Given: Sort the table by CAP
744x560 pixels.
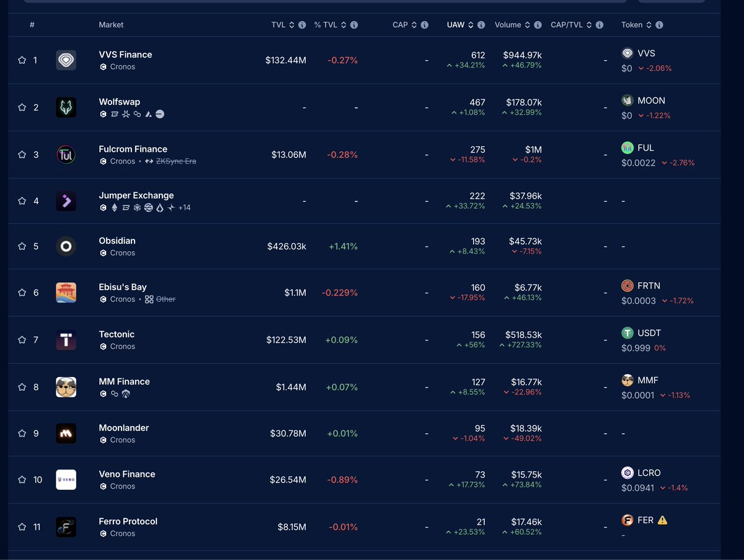Looking at the screenshot, I should (405, 25).
